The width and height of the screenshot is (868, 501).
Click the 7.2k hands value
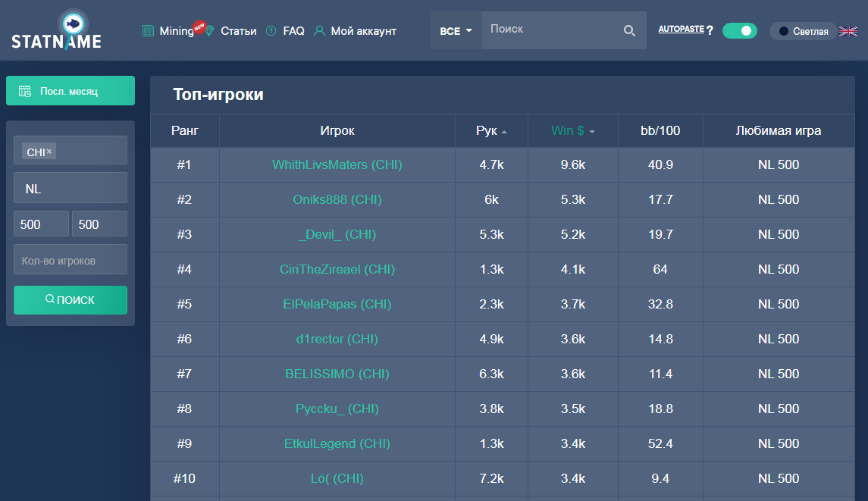coord(491,478)
